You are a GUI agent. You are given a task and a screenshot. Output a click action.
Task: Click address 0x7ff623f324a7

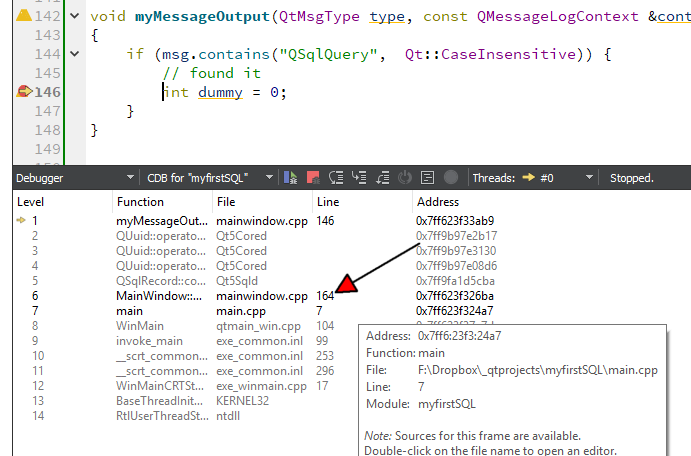(454, 311)
